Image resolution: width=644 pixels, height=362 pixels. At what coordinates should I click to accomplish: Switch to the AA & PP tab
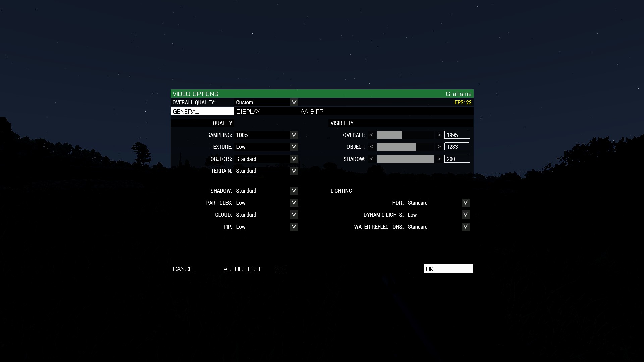[312, 112]
